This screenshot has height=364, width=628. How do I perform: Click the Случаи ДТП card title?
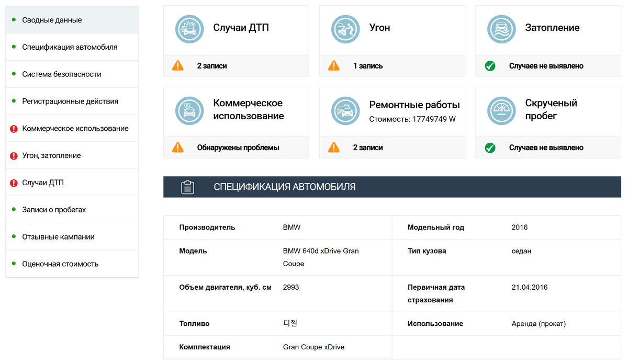click(241, 28)
